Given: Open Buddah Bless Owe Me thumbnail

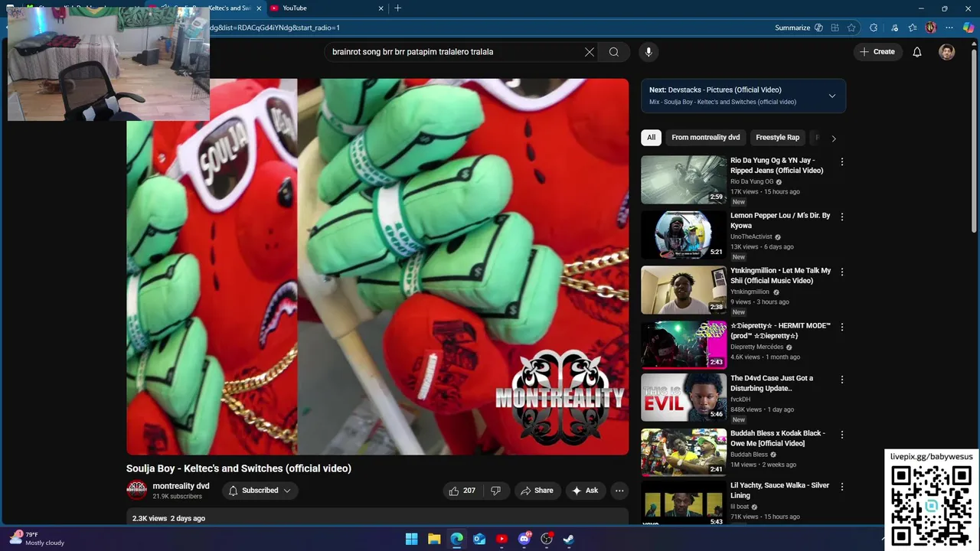Looking at the screenshot, I should pos(684,452).
